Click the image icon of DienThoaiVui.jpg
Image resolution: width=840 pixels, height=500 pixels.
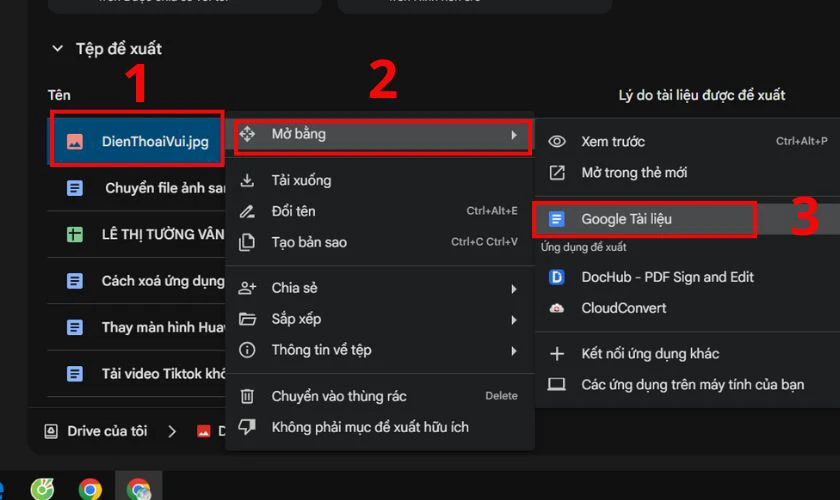[x=74, y=141]
